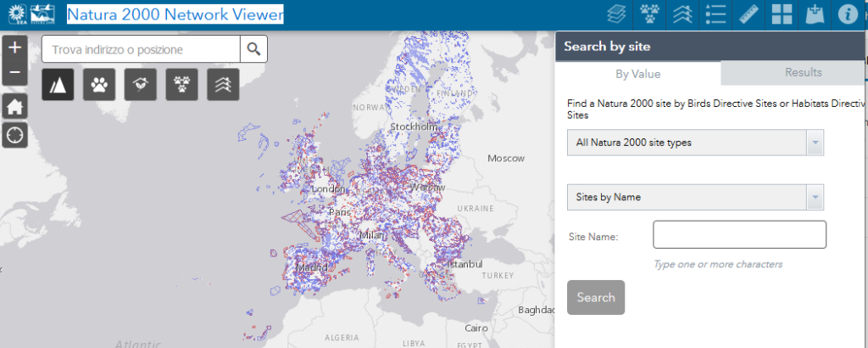Click the Moscow label on the map
The image size is (868, 348).
506,159
